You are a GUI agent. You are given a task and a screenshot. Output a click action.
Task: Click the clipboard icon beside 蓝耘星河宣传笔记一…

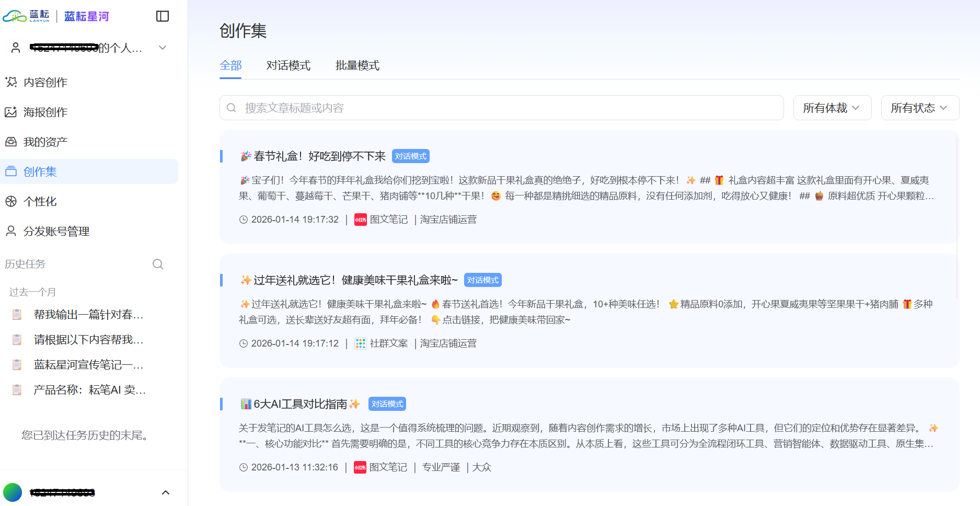[x=17, y=365]
